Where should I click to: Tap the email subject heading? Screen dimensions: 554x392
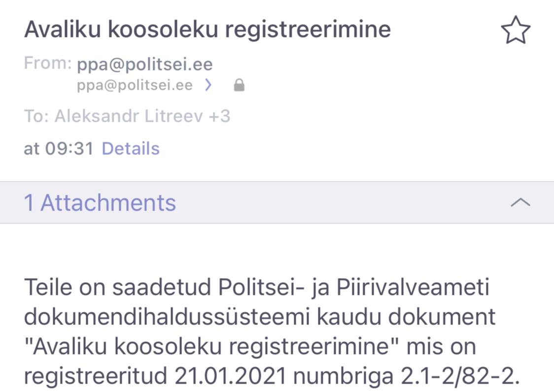click(208, 29)
